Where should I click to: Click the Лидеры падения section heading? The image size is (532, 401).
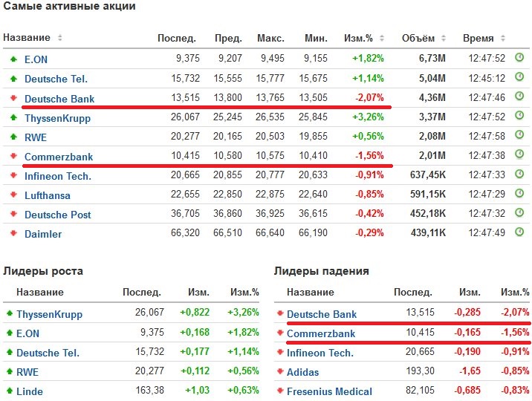pyautogui.click(x=321, y=271)
